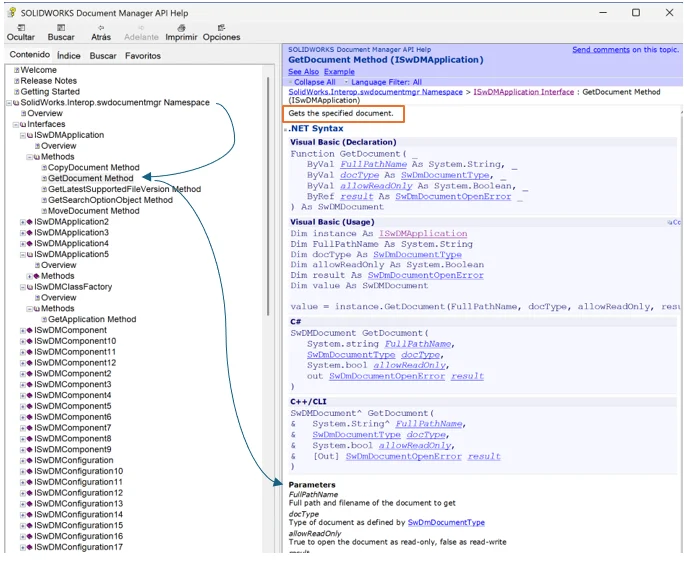Open the Getting Started topic
Image resolution: width=684 pixels, height=567 pixels.
(x=50, y=92)
